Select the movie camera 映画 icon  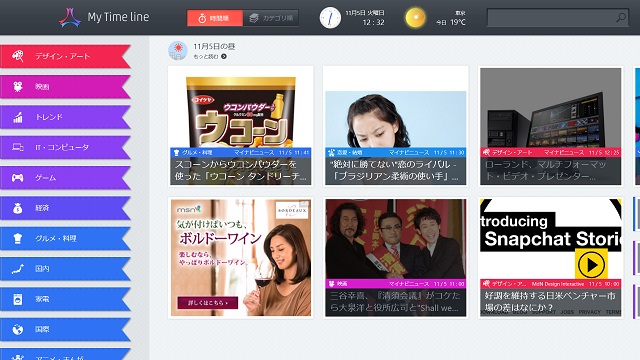[x=18, y=87]
